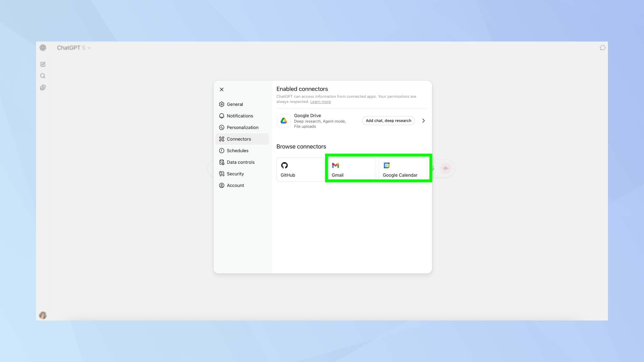Click the ChatGPT logo in the sidebar

[x=43, y=47]
